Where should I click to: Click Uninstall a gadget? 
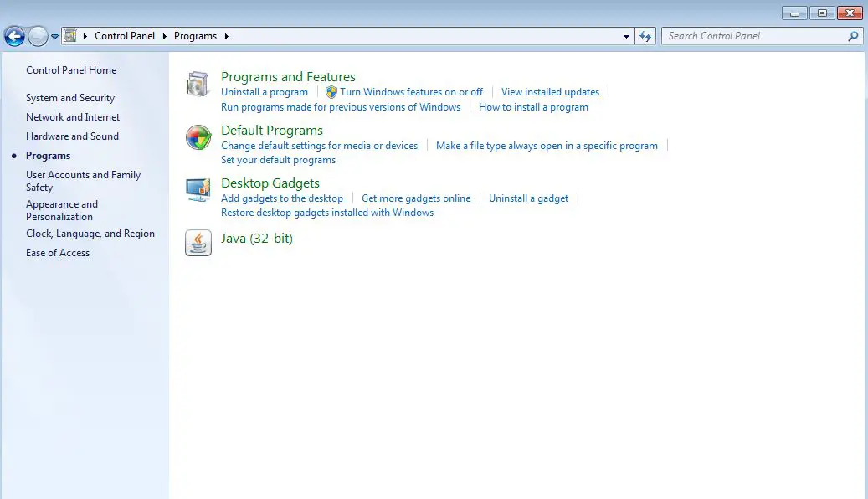pos(528,198)
